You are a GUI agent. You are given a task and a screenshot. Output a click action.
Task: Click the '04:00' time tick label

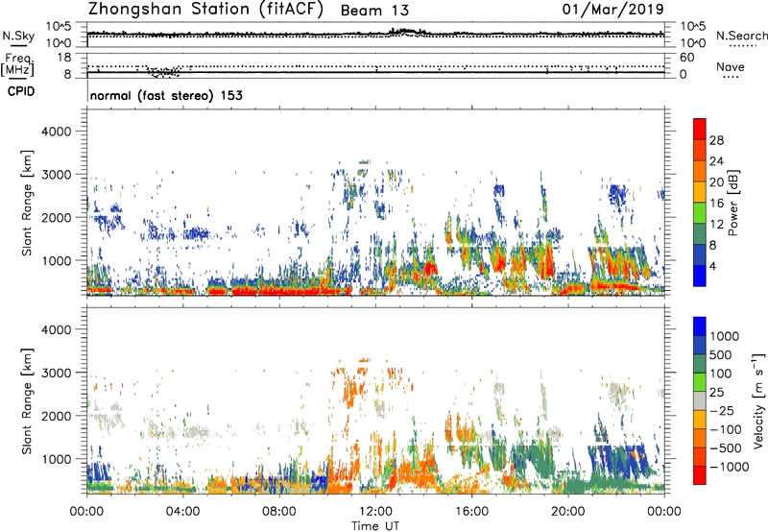182,512
